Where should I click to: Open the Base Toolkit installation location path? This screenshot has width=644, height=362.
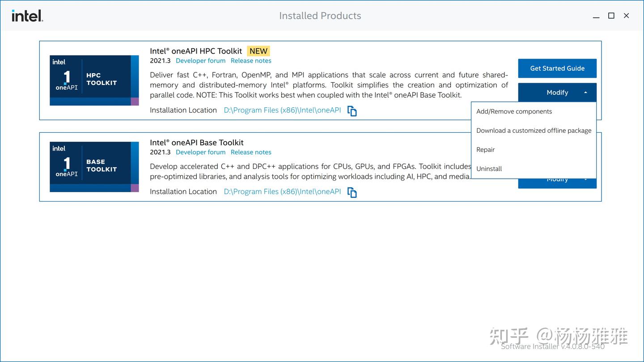coord(282,191)
